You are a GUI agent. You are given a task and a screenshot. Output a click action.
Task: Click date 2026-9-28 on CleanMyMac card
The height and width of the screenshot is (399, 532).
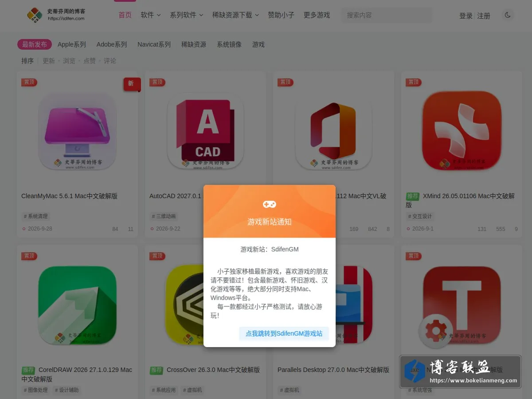(40, 229)
